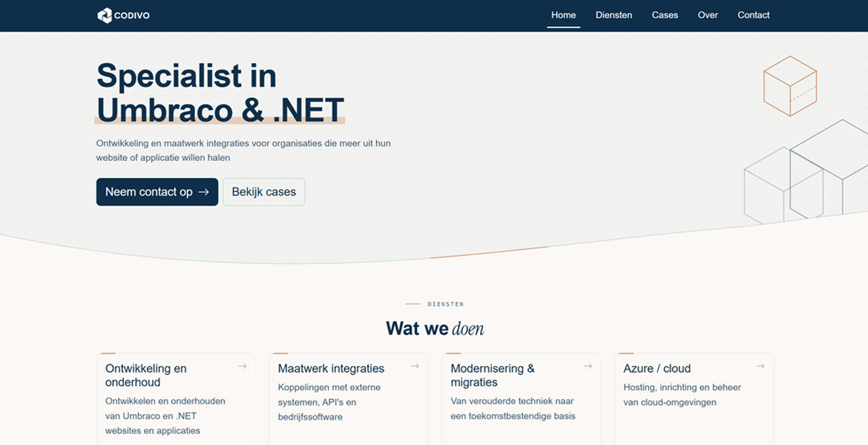Select the Modernisering & migraties heading

coord(493,375)
